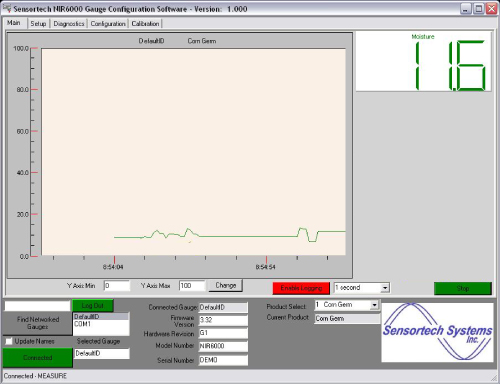
Task: Click the Y Axis Min input field
Action: pos(117,286)
